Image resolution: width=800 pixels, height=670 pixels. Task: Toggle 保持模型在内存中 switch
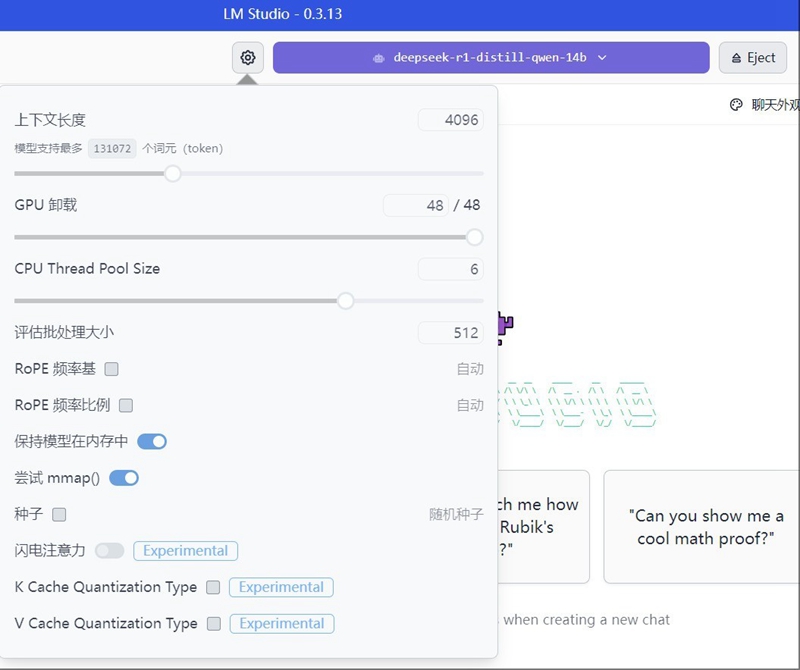point(152,441)
